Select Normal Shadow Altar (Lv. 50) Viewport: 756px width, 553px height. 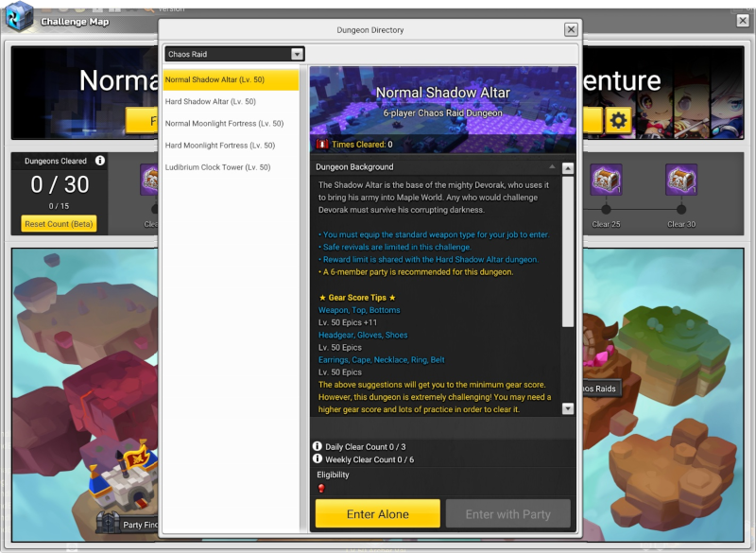[231, 80]
